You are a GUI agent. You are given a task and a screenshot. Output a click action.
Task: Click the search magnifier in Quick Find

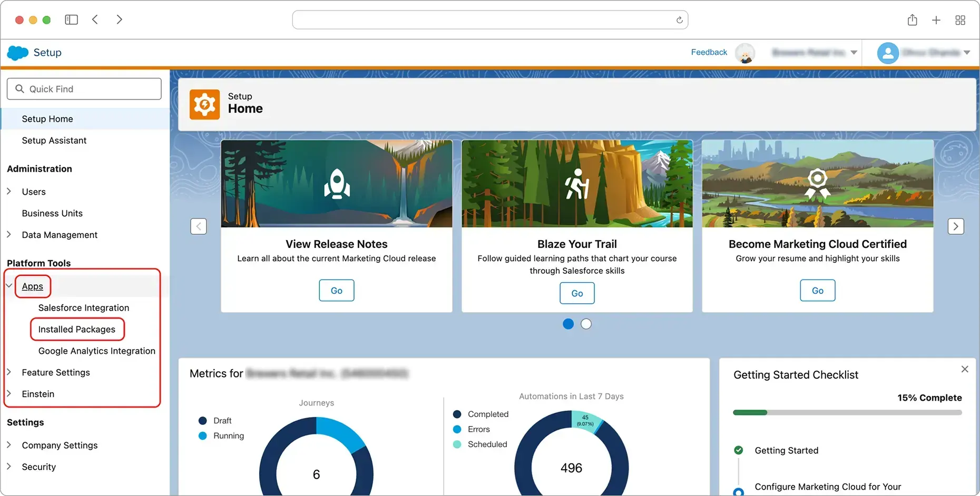point(19,88)
